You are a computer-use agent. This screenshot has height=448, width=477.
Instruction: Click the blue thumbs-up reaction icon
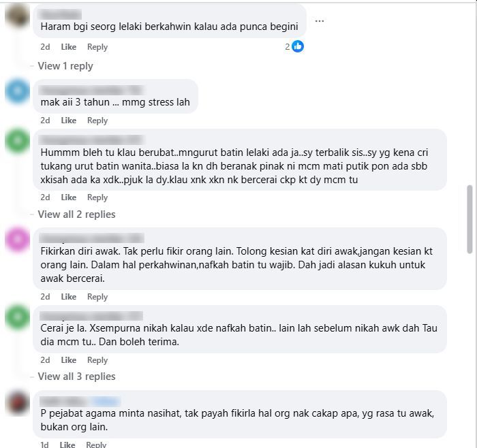pos(298,46)
